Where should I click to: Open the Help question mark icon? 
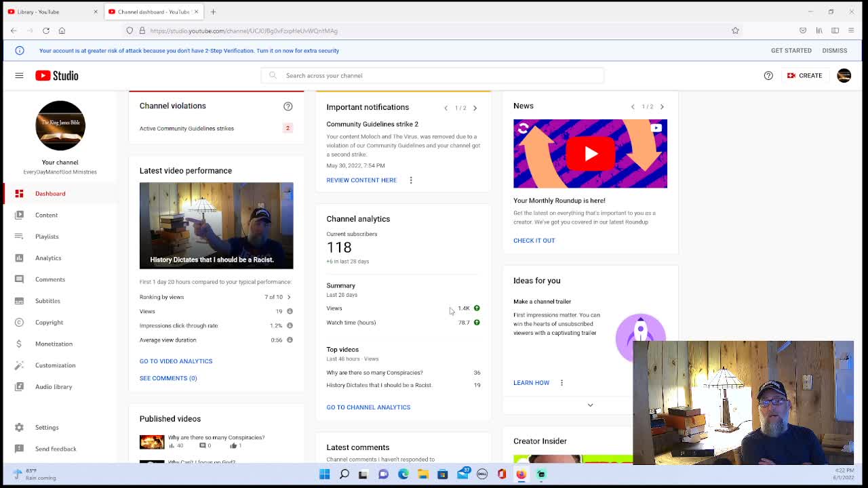pyautogui.click(x=768, y=75)
